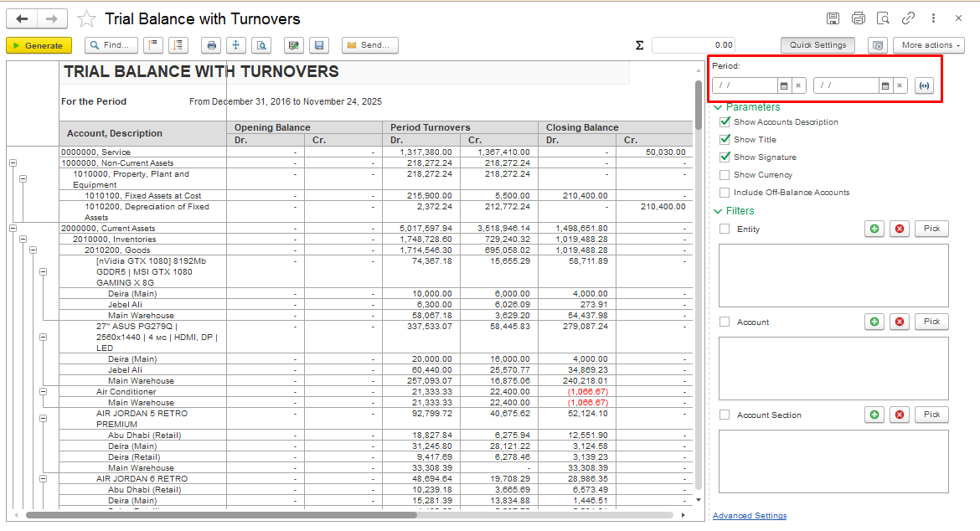
Task: Enable the Show Currency checkbox
Action: (x=725, y=175)
